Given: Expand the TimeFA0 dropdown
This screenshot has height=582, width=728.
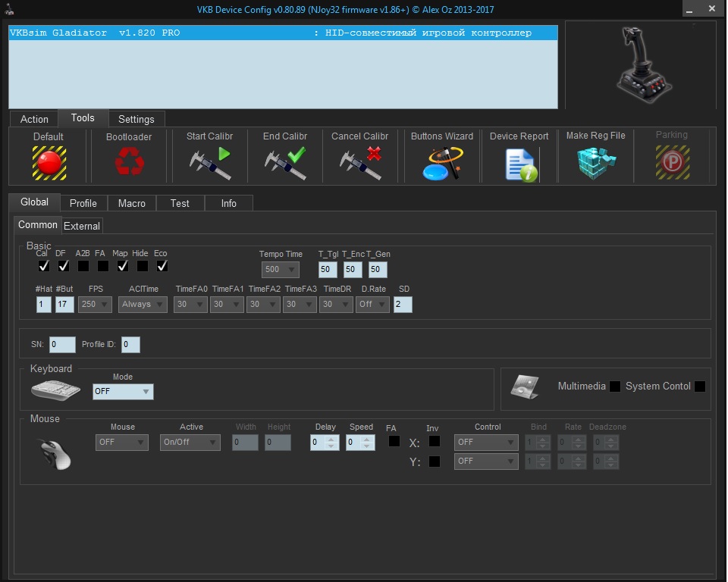Looking at the screenshot, I should (190, 305).
